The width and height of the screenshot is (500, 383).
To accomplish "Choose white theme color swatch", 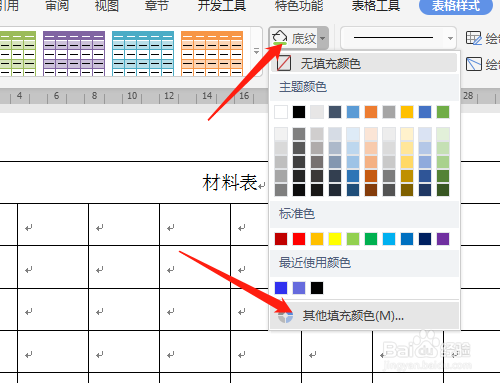I will [x=281, y=112].
